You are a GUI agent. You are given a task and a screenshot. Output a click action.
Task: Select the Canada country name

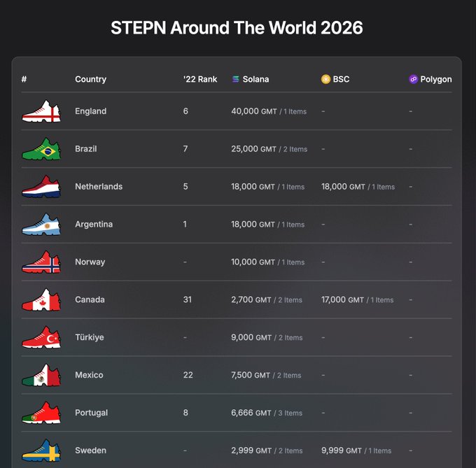90,299
